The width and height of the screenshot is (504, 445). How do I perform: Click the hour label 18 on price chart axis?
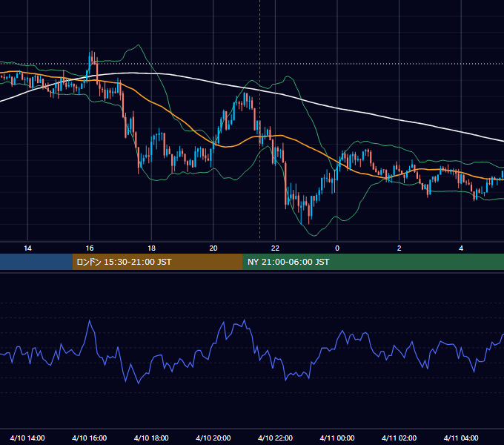151,248
